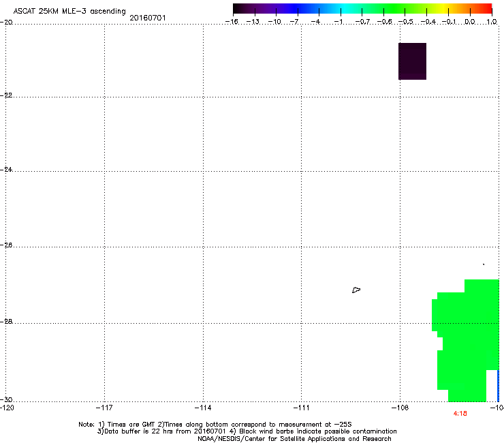Screen dimensions: 504x443
Task: Click the color bar label -0.7
Action: pos(362,22)
